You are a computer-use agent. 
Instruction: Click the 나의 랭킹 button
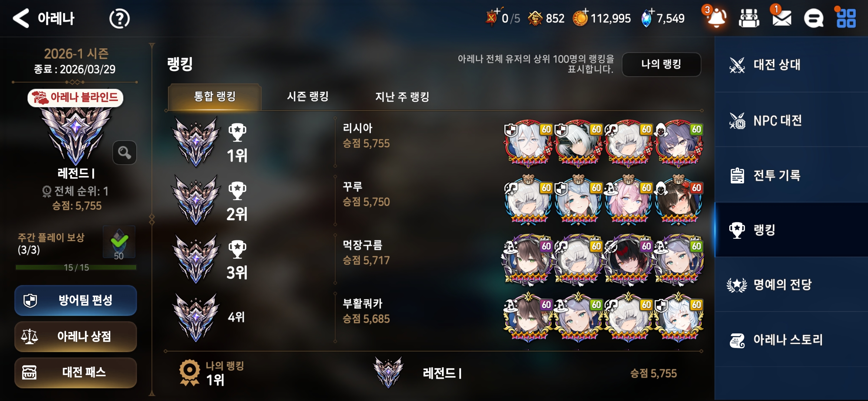(661, 64)
